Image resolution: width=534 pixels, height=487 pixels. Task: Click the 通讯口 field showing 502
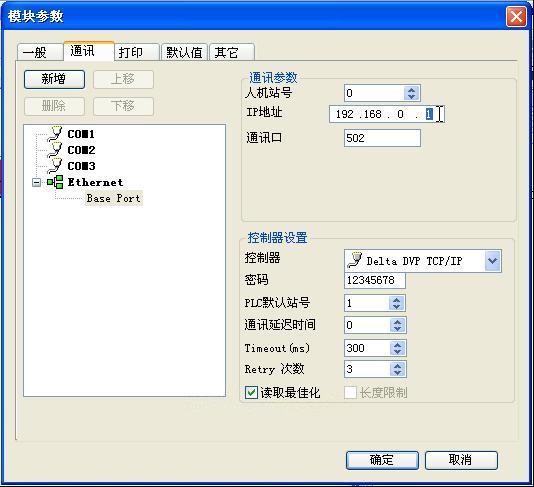tap(382, 138)
